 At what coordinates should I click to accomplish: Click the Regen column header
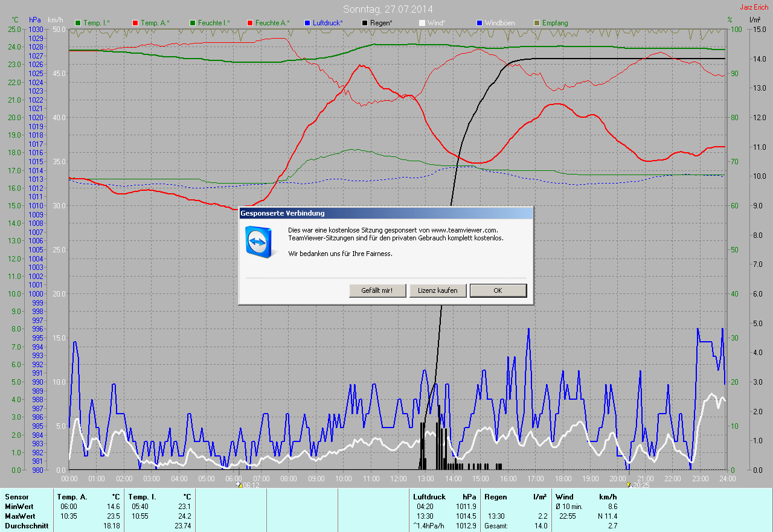tap(495, 497)
